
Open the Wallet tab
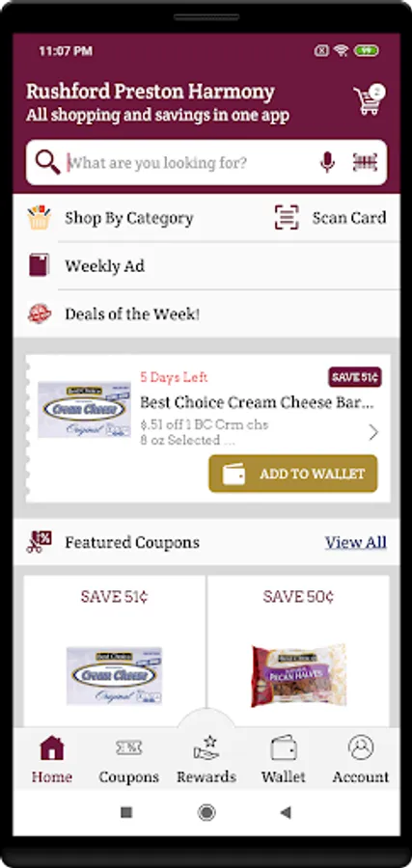click(x=284, y=759)
